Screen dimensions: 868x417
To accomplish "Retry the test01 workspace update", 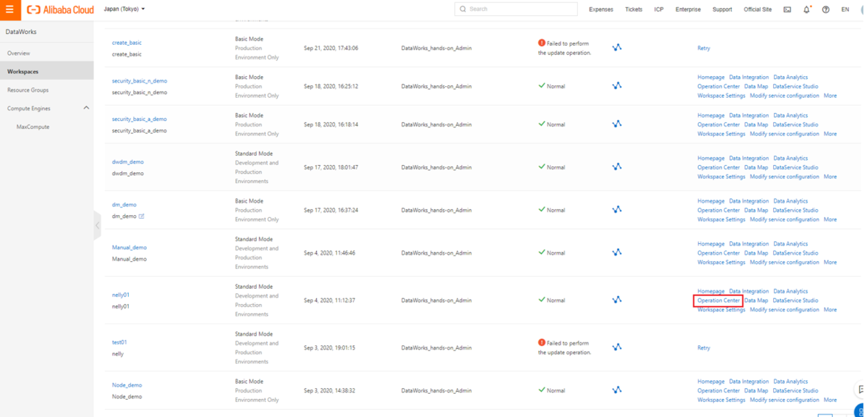I will point(704,347).
